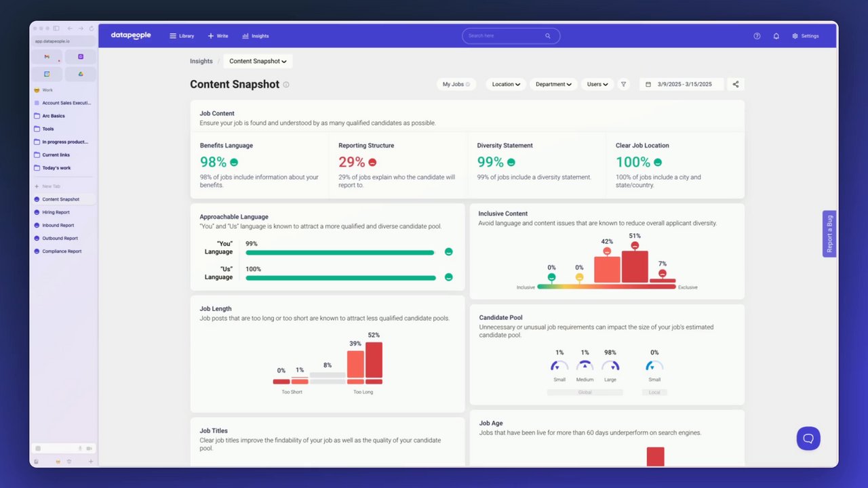The image size is (868, 488).
Task: Click the Reporting Structure red face icon
Action: tap(372, 163)
